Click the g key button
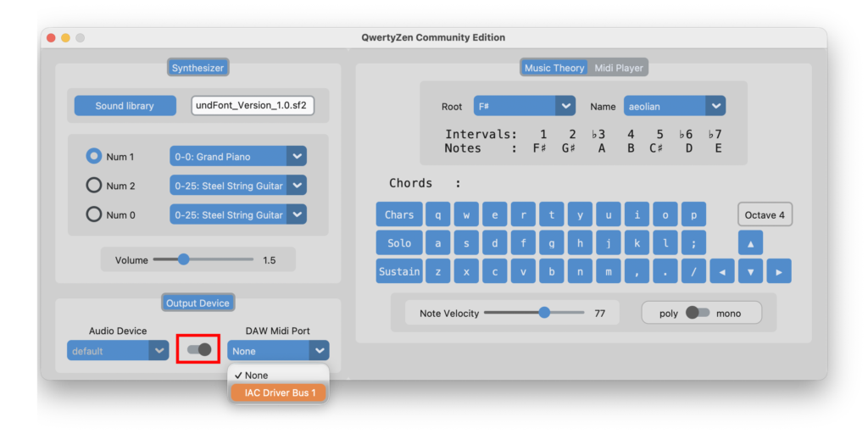The image size is (868, 434). click(551, 243)
